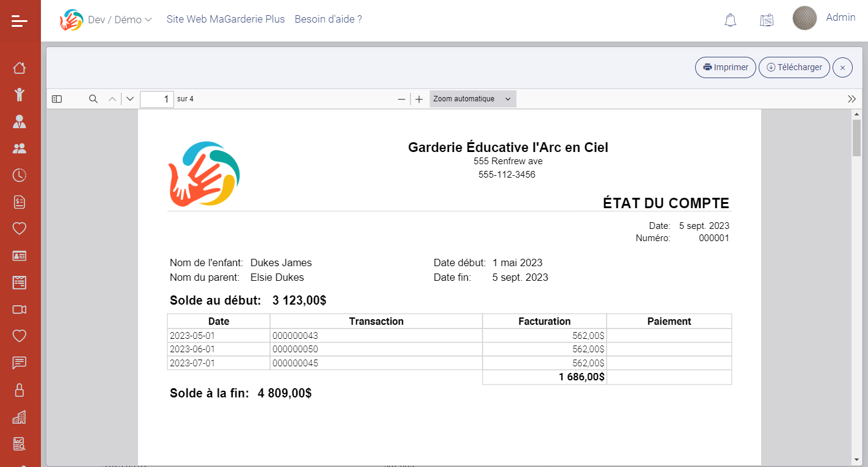868x467 pixels.
Task: Open the notifications bell icon
Action: [730, 20]
